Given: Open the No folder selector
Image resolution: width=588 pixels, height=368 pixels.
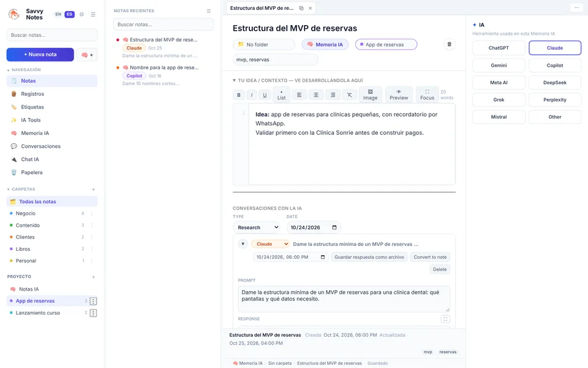Looking at the screenshot, I should (264, 44).
